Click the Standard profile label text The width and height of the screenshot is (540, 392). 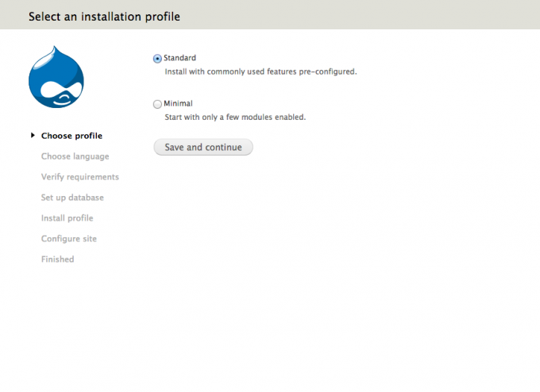pos(179,58)
